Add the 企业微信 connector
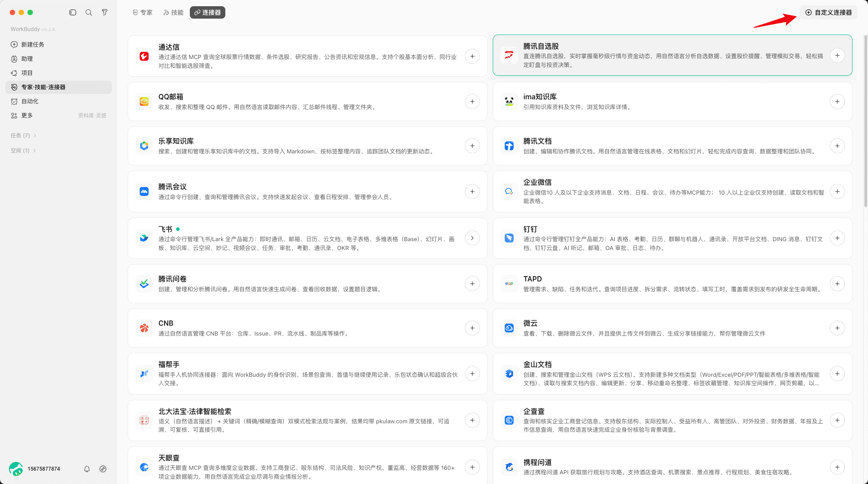Screen dimensions: 868x484 point(837,191)
